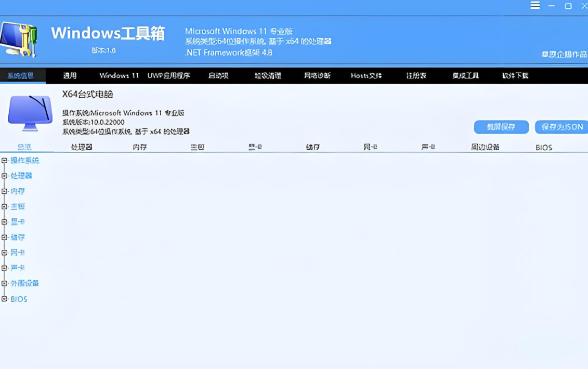Expand the 处理器 tree node
The image size is (588, 369).
pyautogui.click(x=4, y=176)
